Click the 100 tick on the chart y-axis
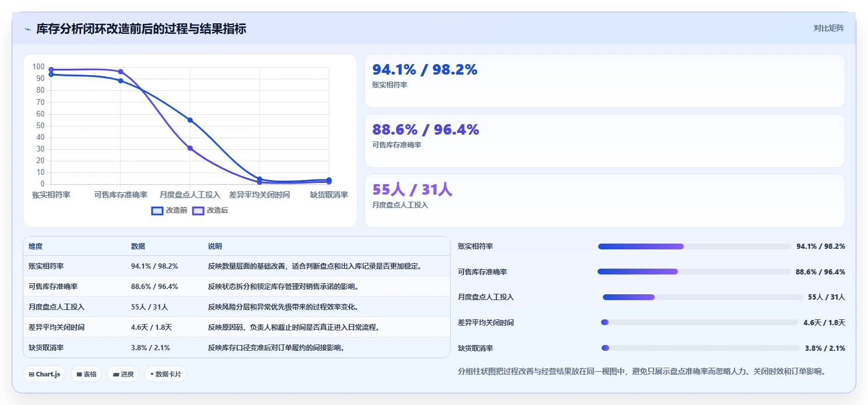The height and width of the screenshot is (405, 868). coord(38,66)
